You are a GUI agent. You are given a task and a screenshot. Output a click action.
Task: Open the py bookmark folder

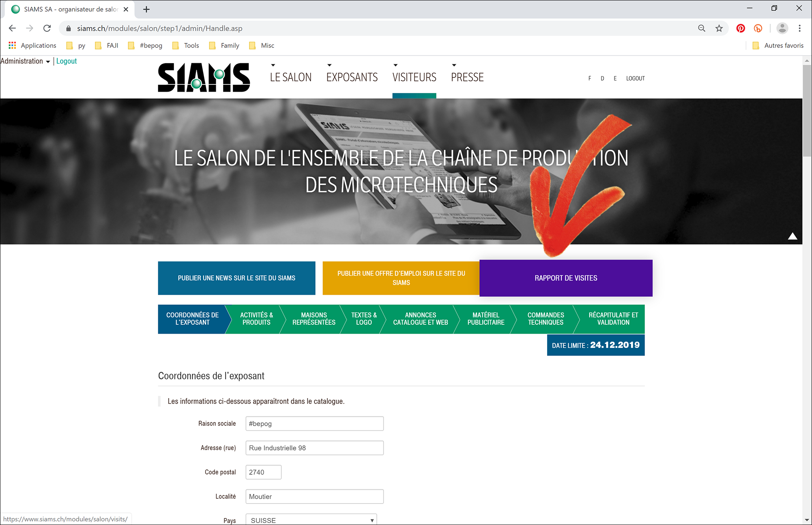[x=76, y=45]
